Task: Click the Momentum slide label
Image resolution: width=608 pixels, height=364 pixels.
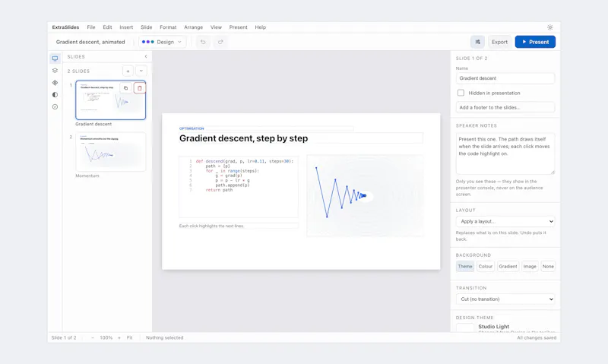Action: 87,176
